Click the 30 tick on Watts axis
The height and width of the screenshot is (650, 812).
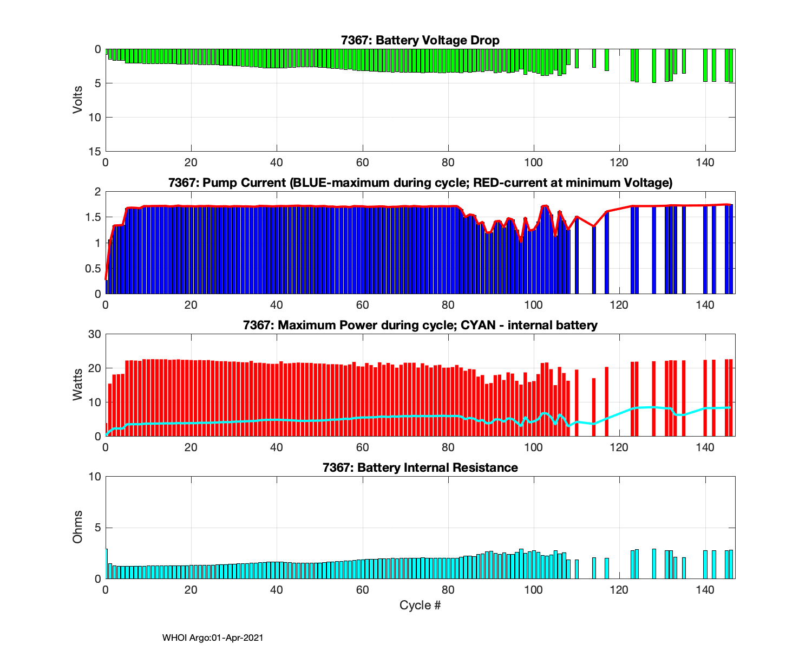tap(95, 334)
